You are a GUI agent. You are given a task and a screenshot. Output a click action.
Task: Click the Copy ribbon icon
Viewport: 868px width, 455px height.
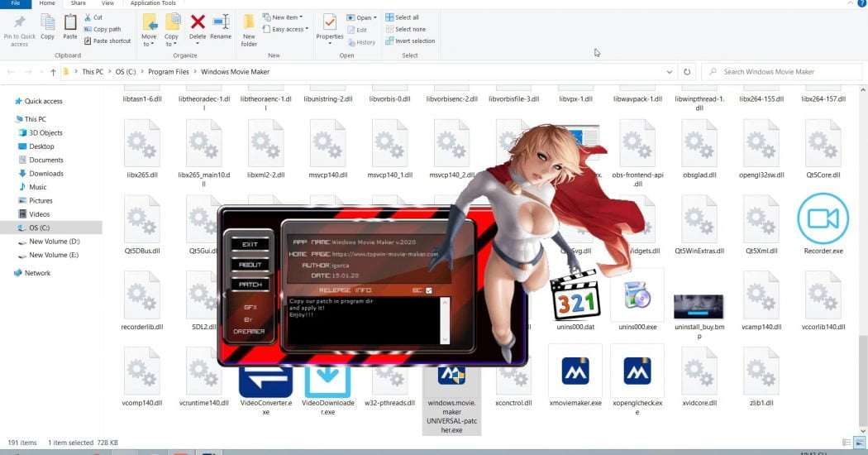pos(48,22)
